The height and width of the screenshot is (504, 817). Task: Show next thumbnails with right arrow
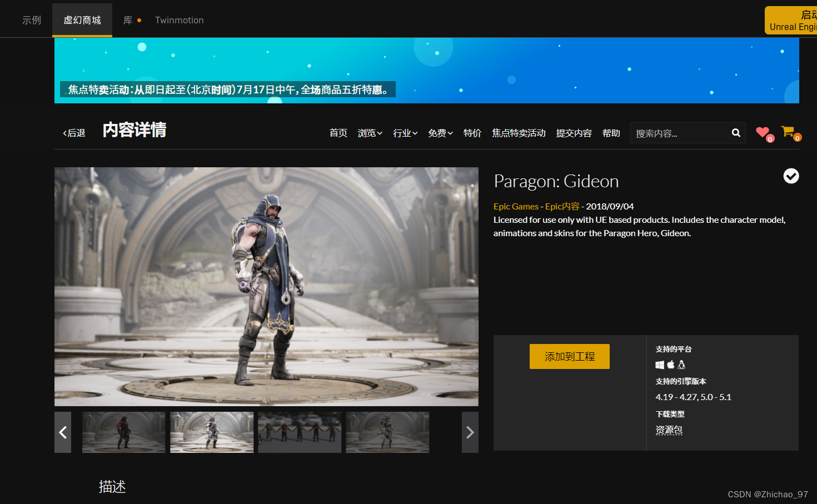tap(470, 432)
